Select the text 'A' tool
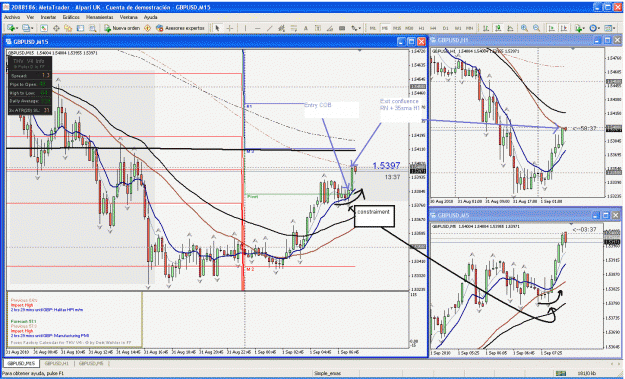This screenshot has width=625, height=379. coord(306,28)
